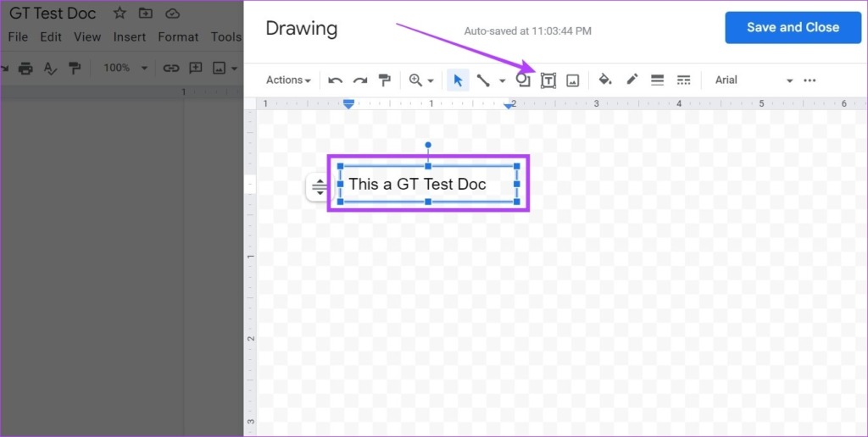Expand the Insert image dropdown arrow in Docs
The image size is (868, 437).
point(234,69)
